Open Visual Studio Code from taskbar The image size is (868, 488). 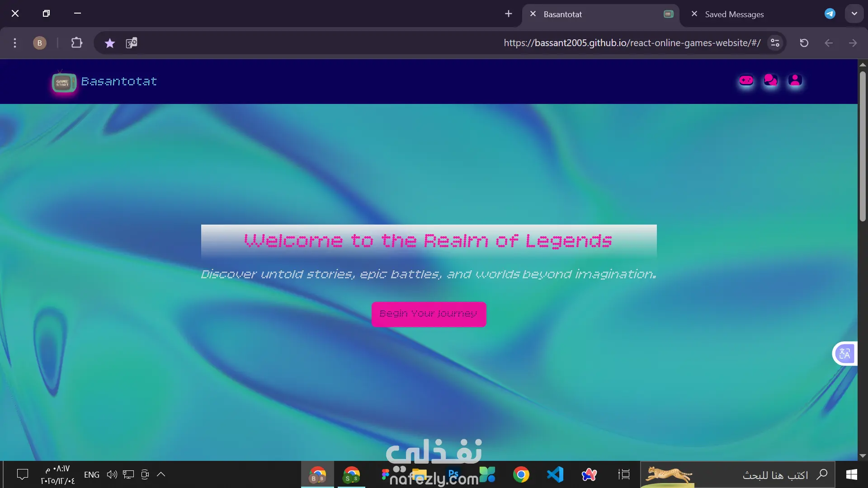click(x=555, y=474)
